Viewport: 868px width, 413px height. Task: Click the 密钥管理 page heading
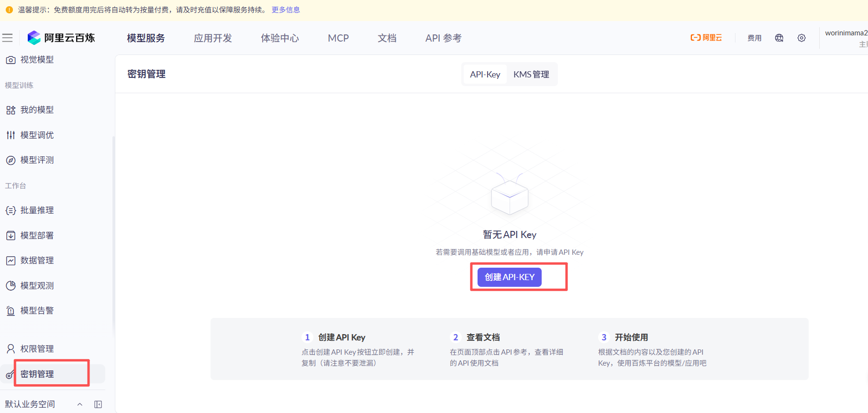146,74
